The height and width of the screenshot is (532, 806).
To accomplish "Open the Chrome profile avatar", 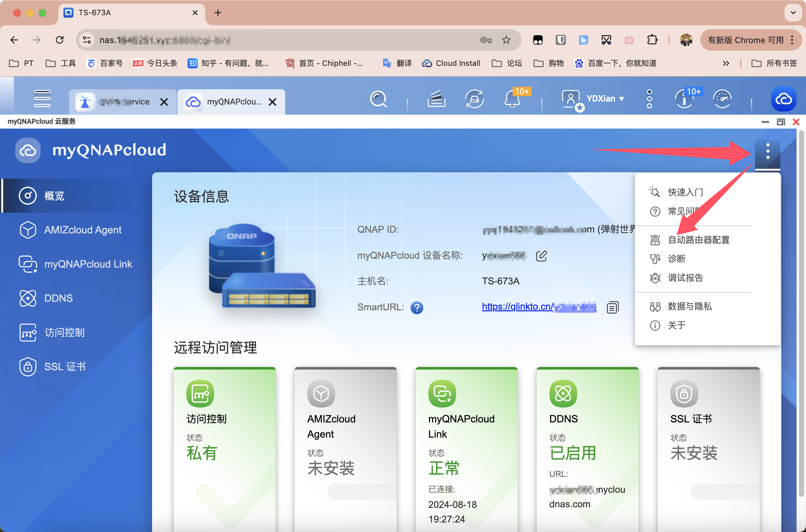I will pos(686,40).
